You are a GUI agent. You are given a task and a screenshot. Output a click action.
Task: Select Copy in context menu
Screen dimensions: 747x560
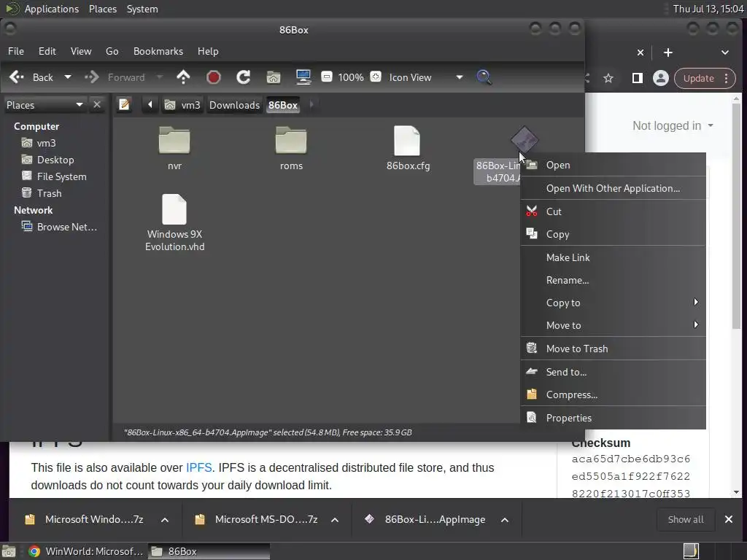pos(613,234)
